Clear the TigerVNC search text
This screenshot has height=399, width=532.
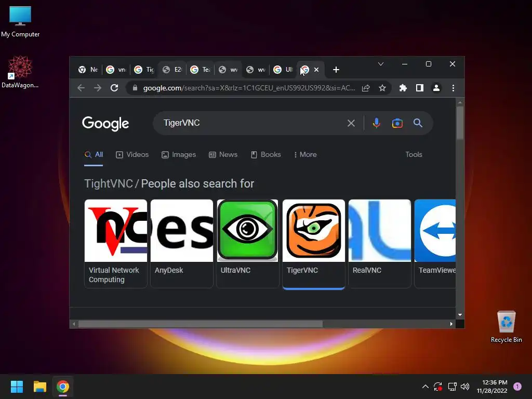pyautogui.click(x=351, y=123)
